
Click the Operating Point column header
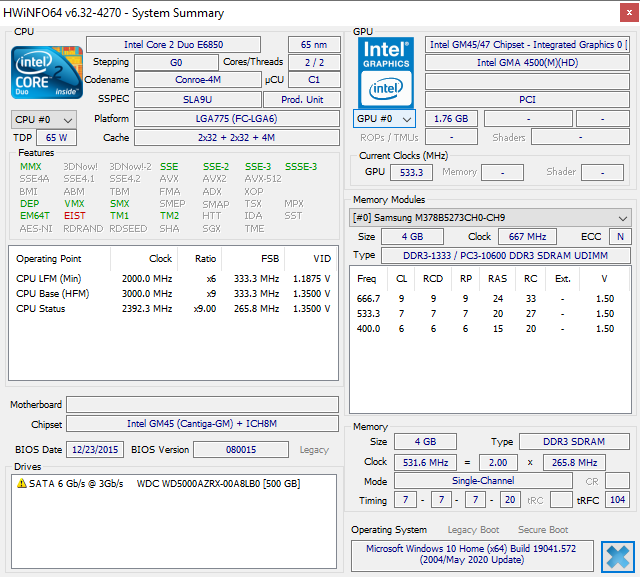pyautogui.click(x=60, y=259)
